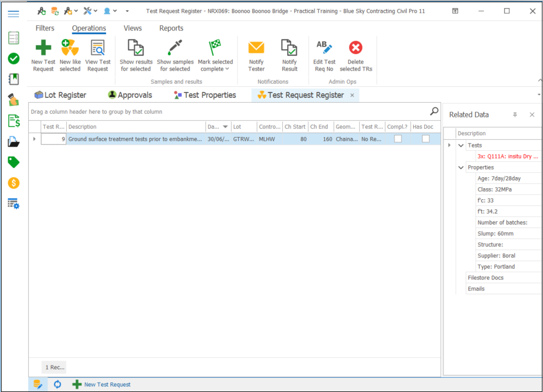Open the Lot Register tab
Screen dimensions: 543x392
(60, 95)
